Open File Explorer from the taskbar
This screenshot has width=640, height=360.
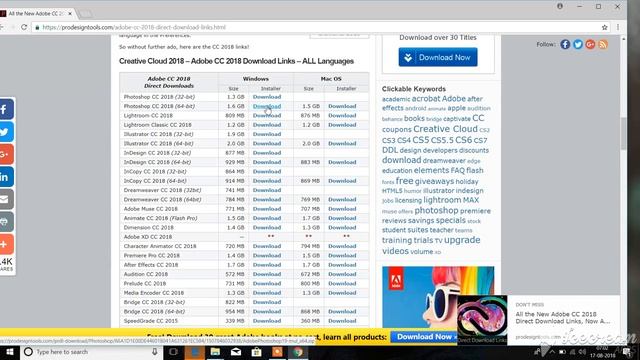pos(215,352)
